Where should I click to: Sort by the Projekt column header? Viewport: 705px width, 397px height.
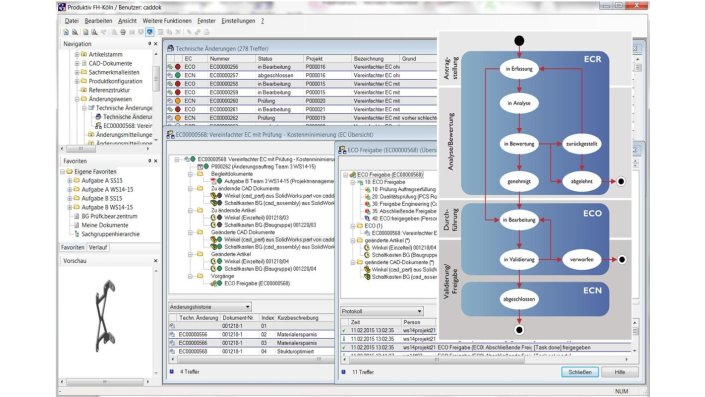pyautogui.click(x=327, y=58)
